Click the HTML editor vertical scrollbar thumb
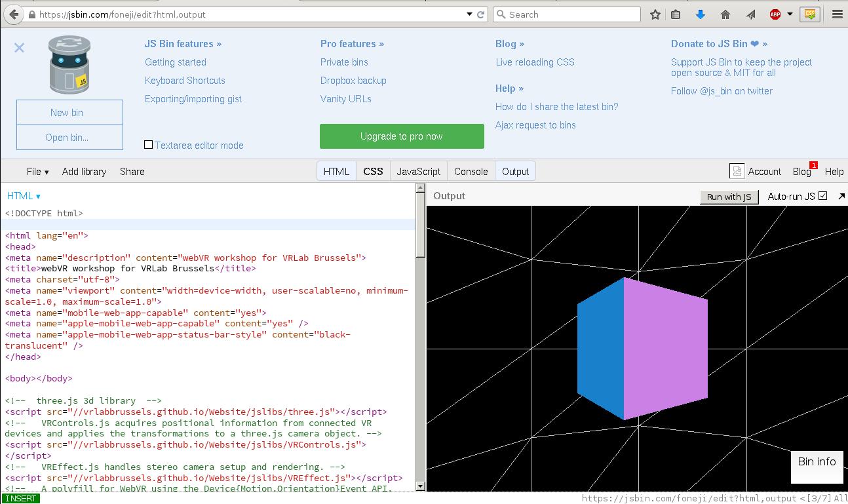This screenshot has height=504, width=848. pyautogui.click(x=421, y=223)
